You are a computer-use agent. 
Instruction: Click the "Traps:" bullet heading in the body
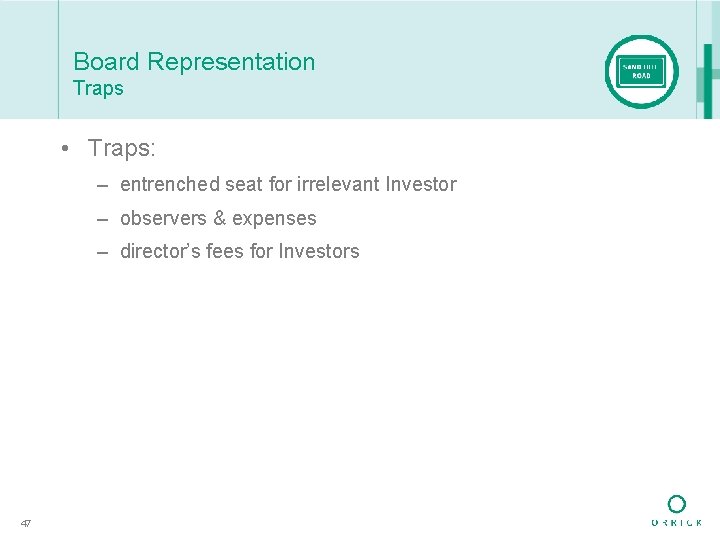121,149
